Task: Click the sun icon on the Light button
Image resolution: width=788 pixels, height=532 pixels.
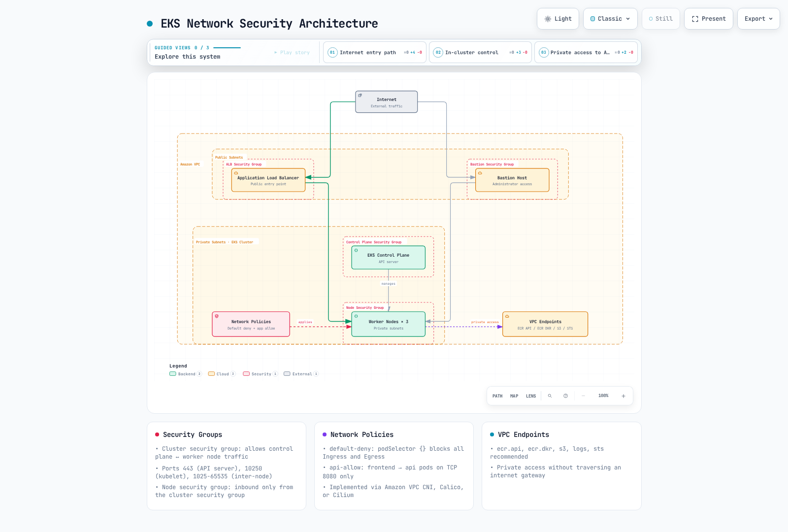Action: (548, 19)
